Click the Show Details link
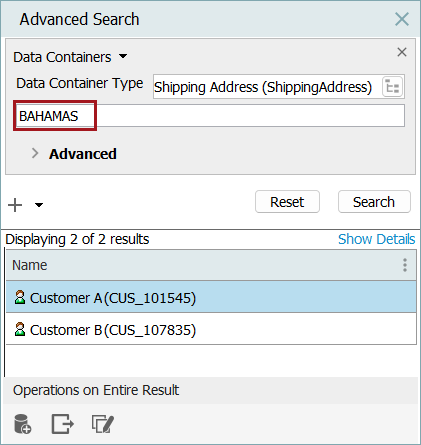Screen dimensions: 421x445 coord(376,239)
